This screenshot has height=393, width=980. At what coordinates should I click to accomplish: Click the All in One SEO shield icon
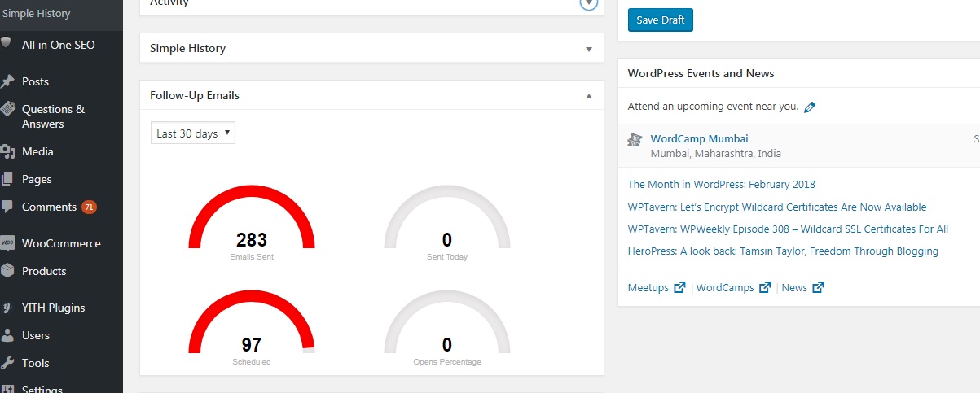[x=6, y=44]
